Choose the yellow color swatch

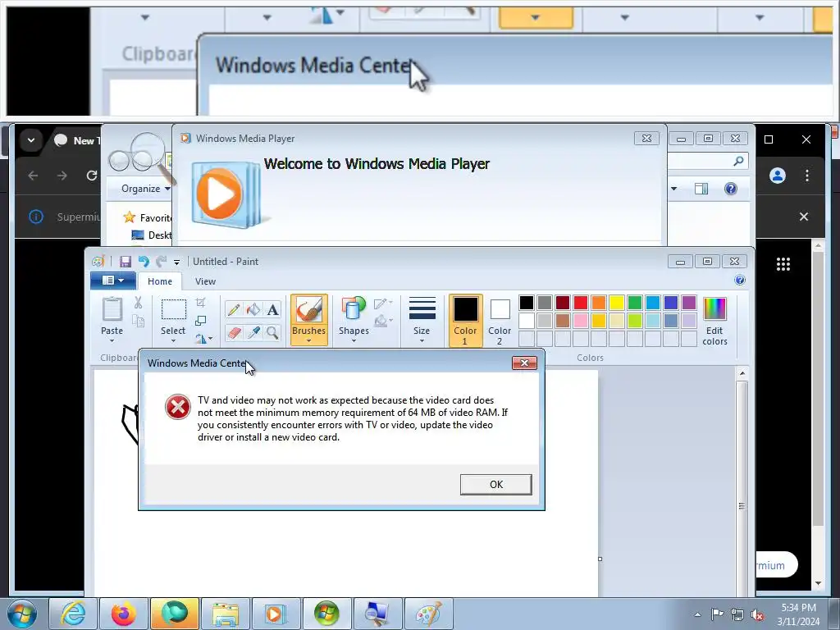pyautogui.click(x=617, y=303)
